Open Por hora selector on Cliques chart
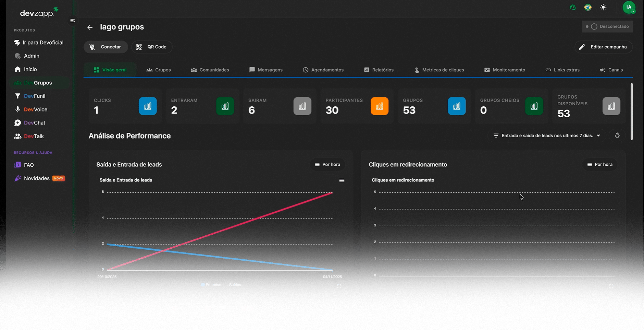644x330 pixels. [600, 165]
